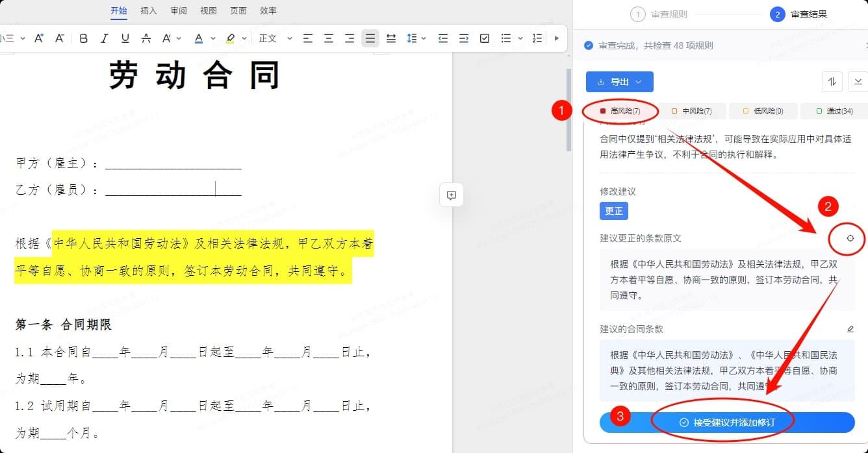Toggle bold formatting in the toolbar

pyautogui.click(x=83, y=38)
